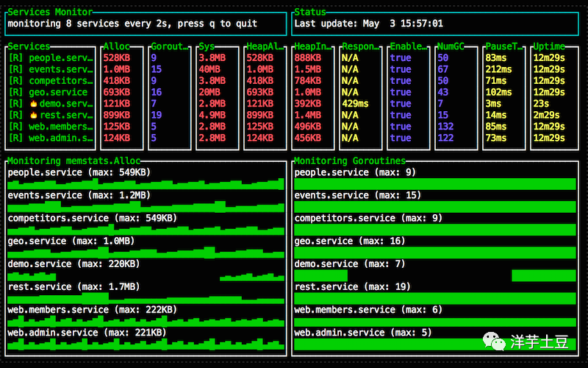This screenshot has width=588, height=368.
Task: Click 'demo.service (max: 220KB)' label
Action: pos(74,264)
